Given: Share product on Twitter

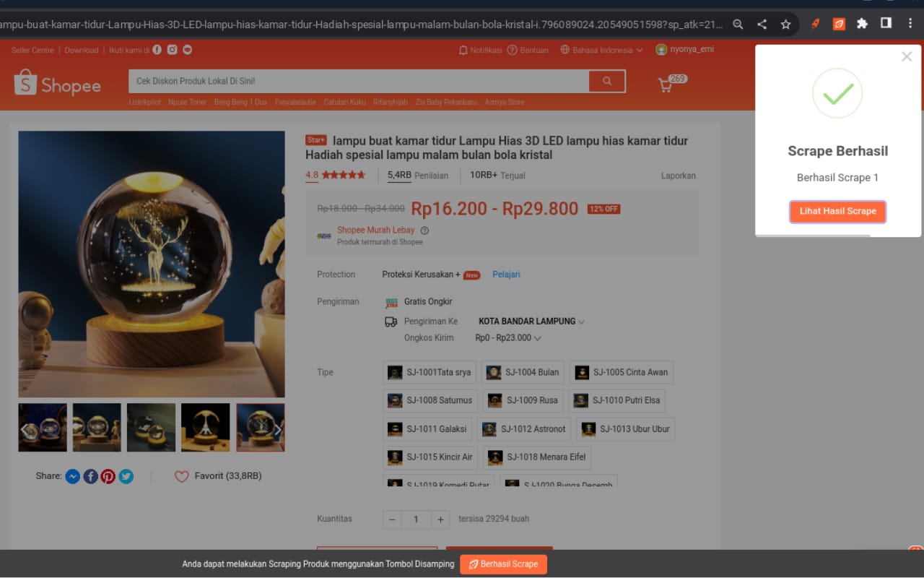Looking at the screenshot, I should pos(126,476).
